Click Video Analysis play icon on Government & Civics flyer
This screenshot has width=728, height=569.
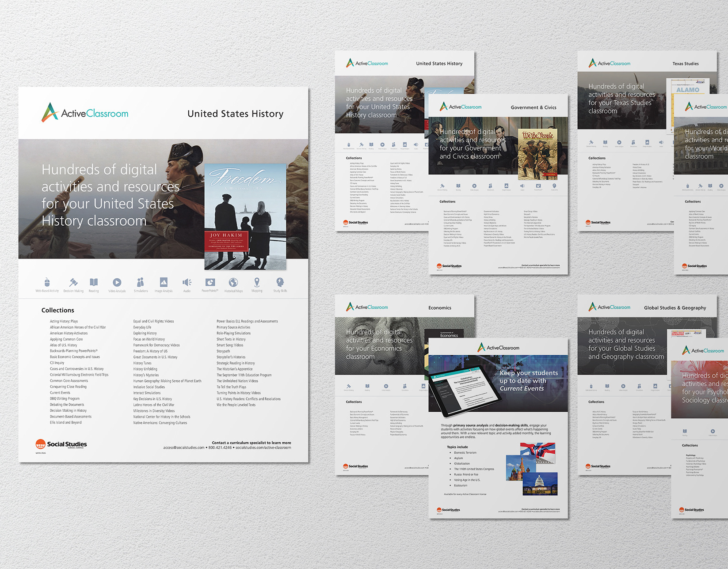click(x=474, y=186)
